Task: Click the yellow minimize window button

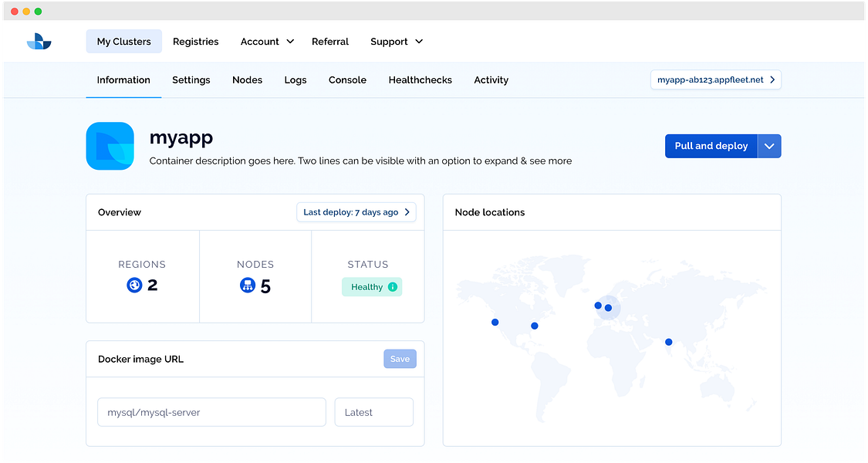Action: (26, 11)
